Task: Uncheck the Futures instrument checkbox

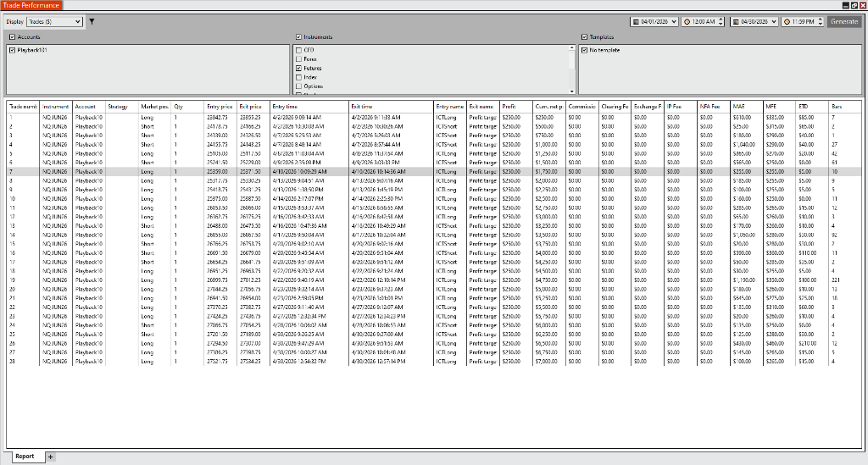Action: point(299,69)
